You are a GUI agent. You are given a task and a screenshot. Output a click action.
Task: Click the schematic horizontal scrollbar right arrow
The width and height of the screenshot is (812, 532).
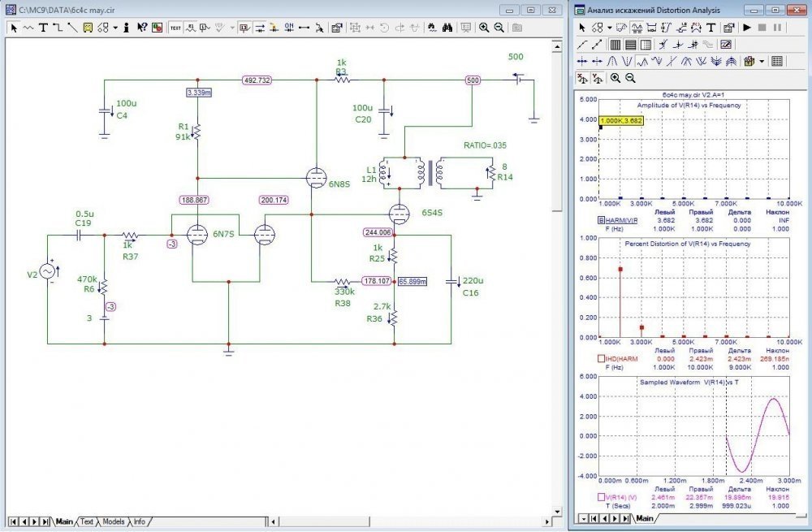[x=546, y=521]
